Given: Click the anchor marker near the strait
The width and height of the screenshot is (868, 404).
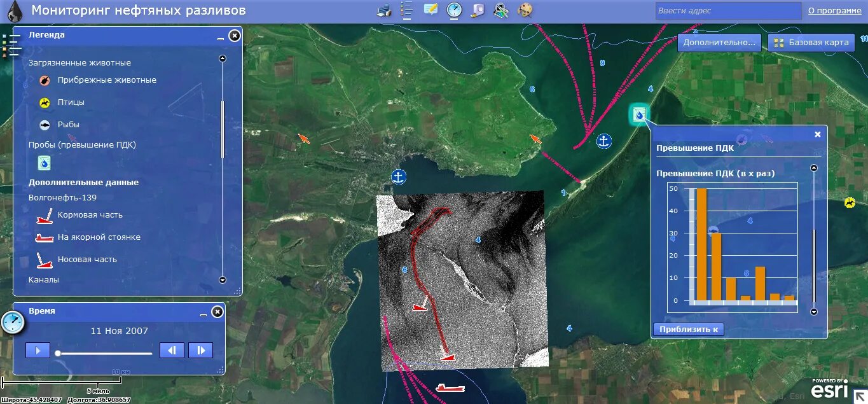Looking at the screenshot, I should [604, 141].
